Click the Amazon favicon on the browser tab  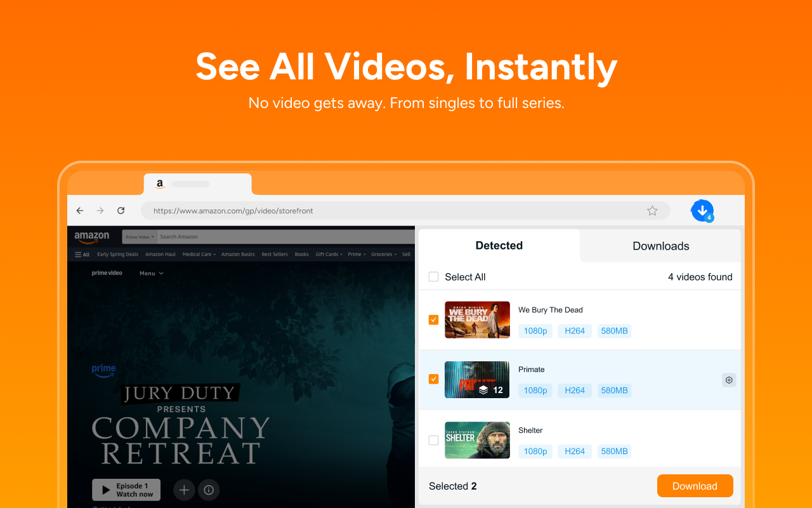pos(160,184)
